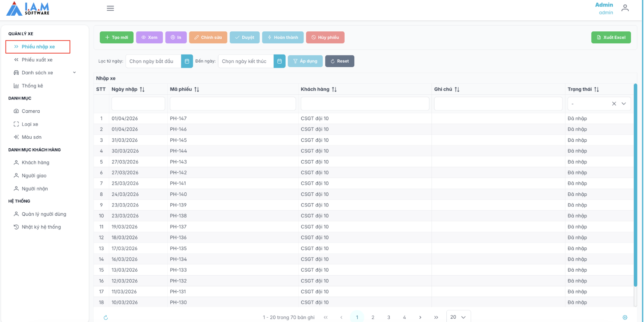Image resolution: width=644 pixels, height=322 pixels.
Task: Click the Tạo mới button
Action: 116,38
